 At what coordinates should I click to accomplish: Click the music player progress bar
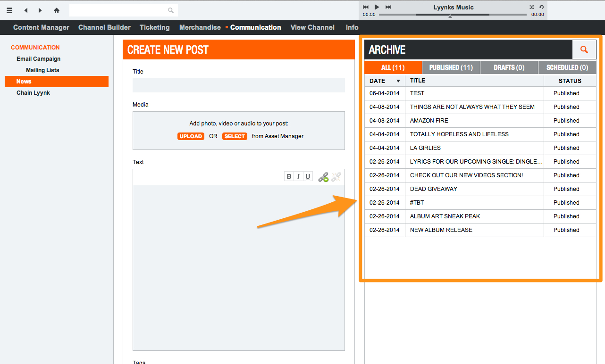click(x=453, y=15)
